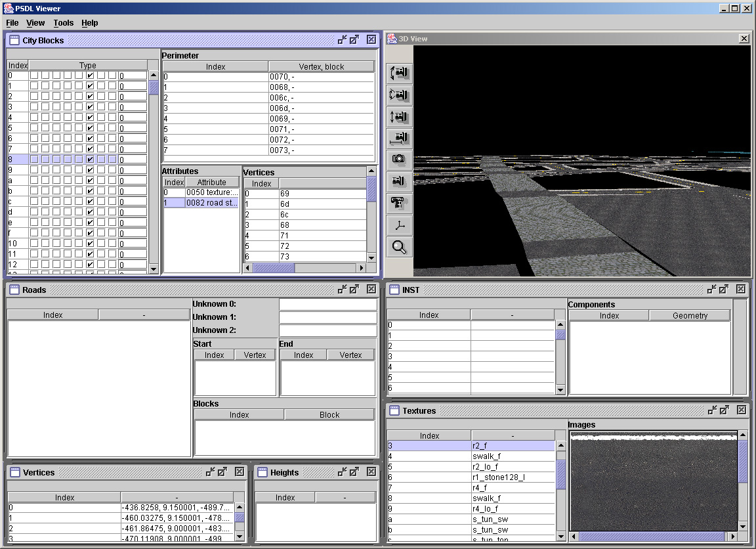Click the Geometry column header in INST
Image resolution: width=756 pixels, height=549 pixels.
tap(690, 316)
